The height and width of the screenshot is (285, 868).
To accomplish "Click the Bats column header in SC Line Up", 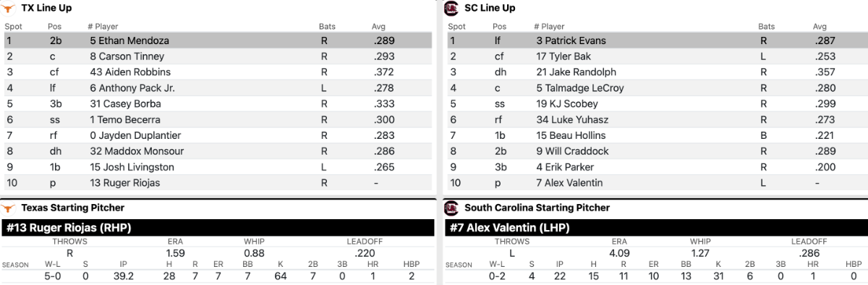I will click(766, 27).
